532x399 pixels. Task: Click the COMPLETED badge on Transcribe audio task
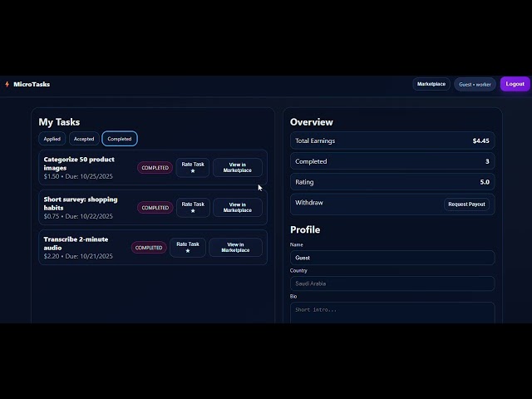(x=149, y=248)
